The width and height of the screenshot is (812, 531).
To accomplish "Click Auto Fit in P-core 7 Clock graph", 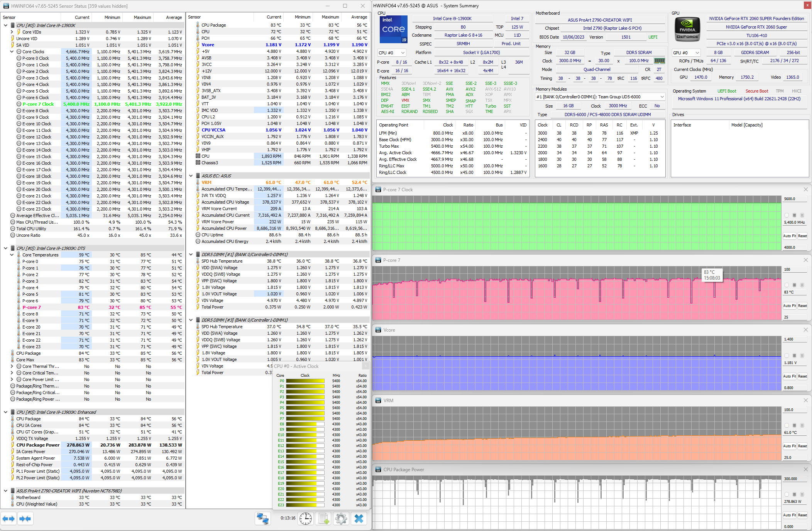I will [789, 236].
